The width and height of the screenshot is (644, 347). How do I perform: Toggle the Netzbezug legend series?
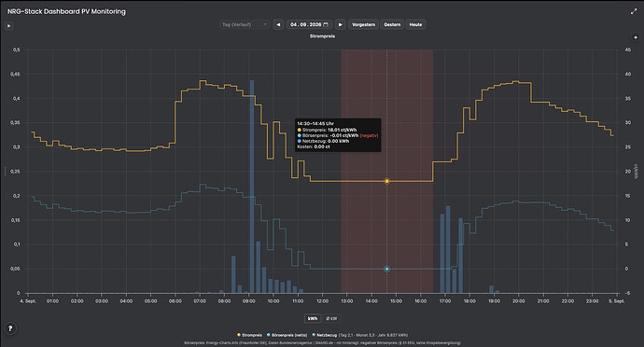325,335
